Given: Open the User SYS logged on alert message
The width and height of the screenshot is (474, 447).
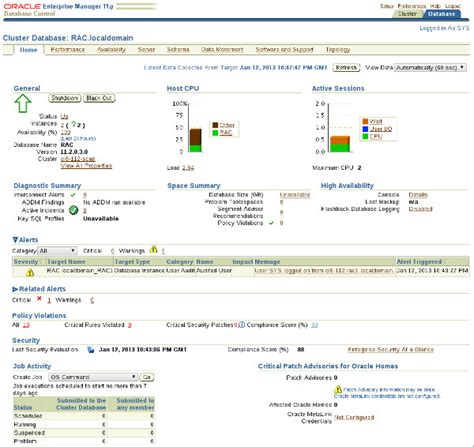Looking at the screenshot, I should coord(324,271).
